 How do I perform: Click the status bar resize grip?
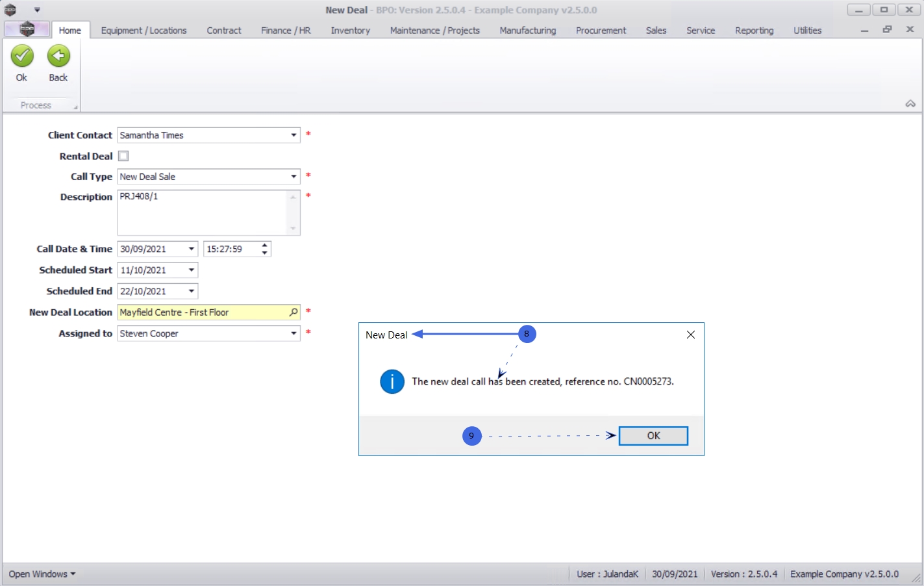[x=916, y=578]
